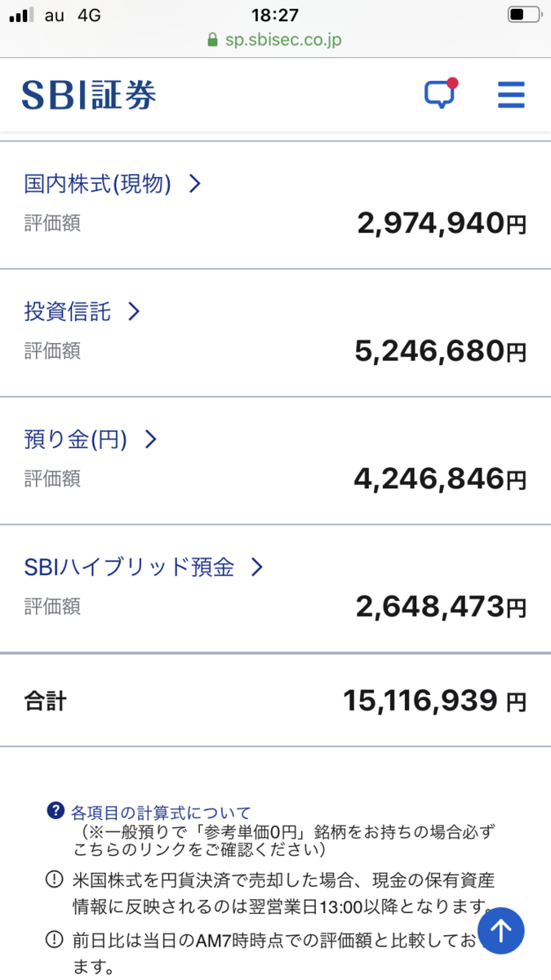Open the 預り金(円) details link
551x980 pixels.
point(76,439)
